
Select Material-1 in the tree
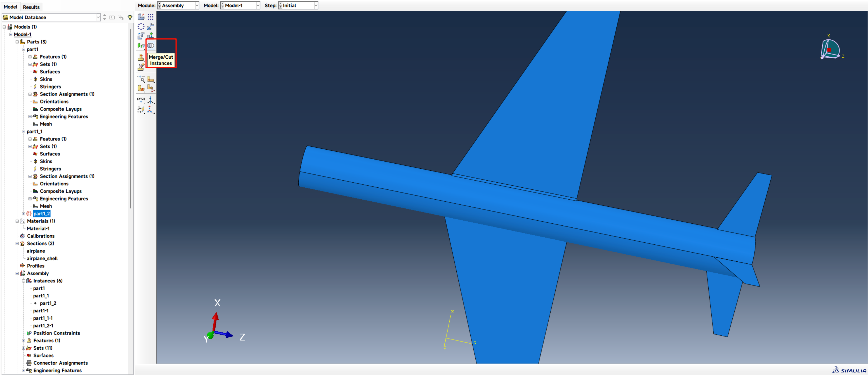pos(38,229)
